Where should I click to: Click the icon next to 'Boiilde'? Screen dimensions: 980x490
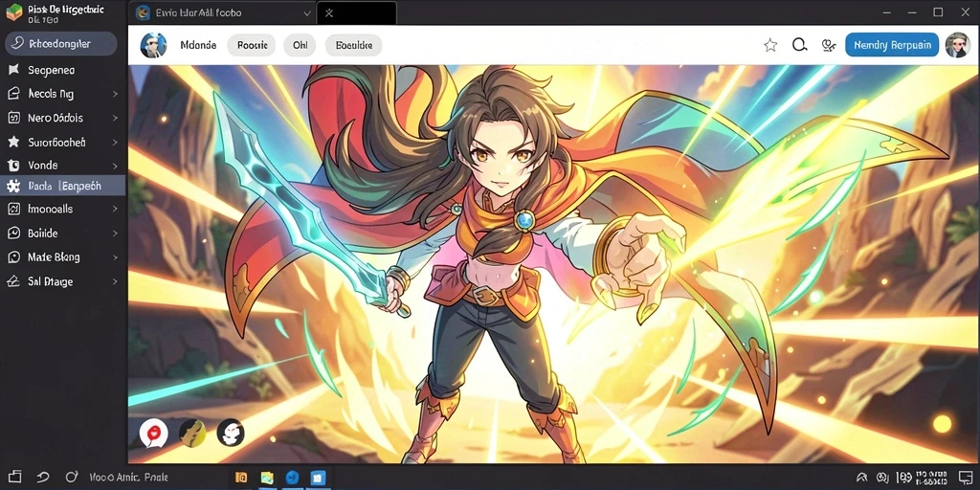[13, 234]
